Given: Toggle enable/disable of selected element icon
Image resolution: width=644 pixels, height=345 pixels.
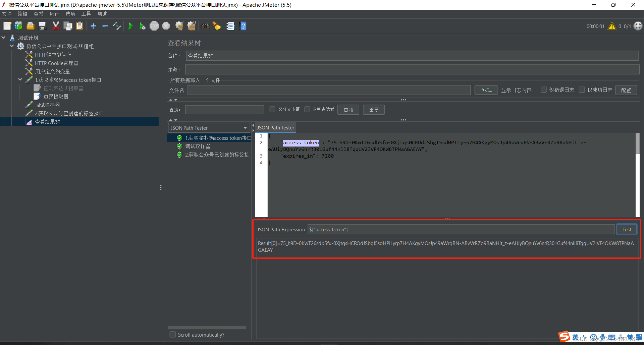Looking at the screenshot, I should pyautogui.click(x=117, y=26).
